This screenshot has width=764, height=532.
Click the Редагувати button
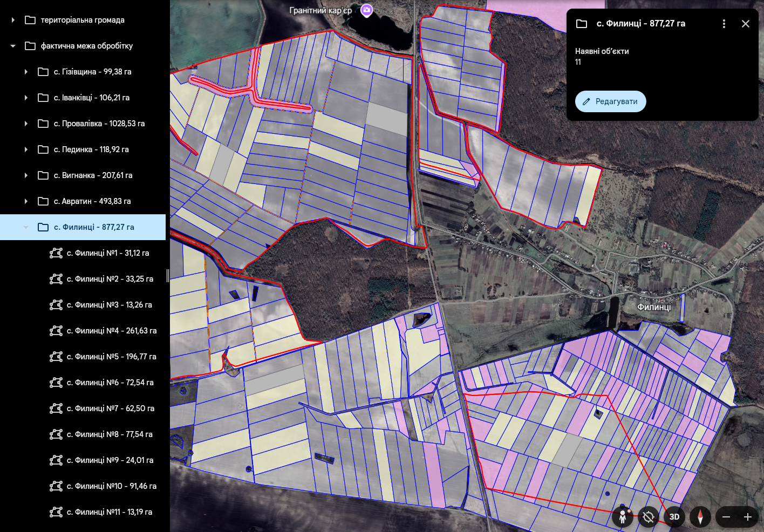(x=610, y=101)
